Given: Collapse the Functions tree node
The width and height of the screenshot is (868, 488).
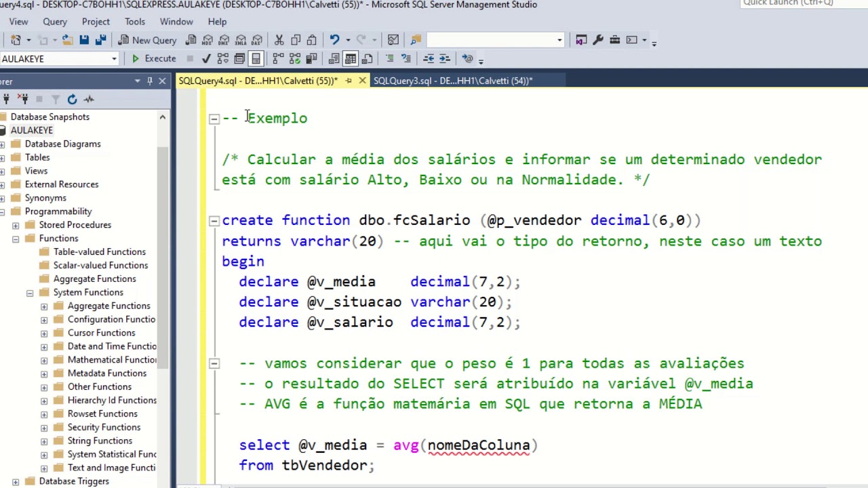Looking at the screenshot, I should 16,239.
